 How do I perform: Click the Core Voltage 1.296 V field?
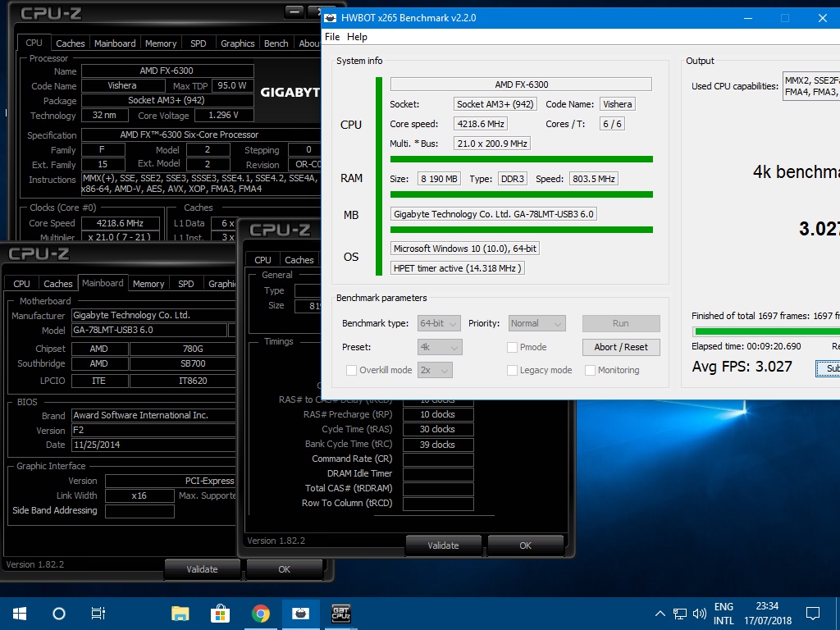click(223, 115)
